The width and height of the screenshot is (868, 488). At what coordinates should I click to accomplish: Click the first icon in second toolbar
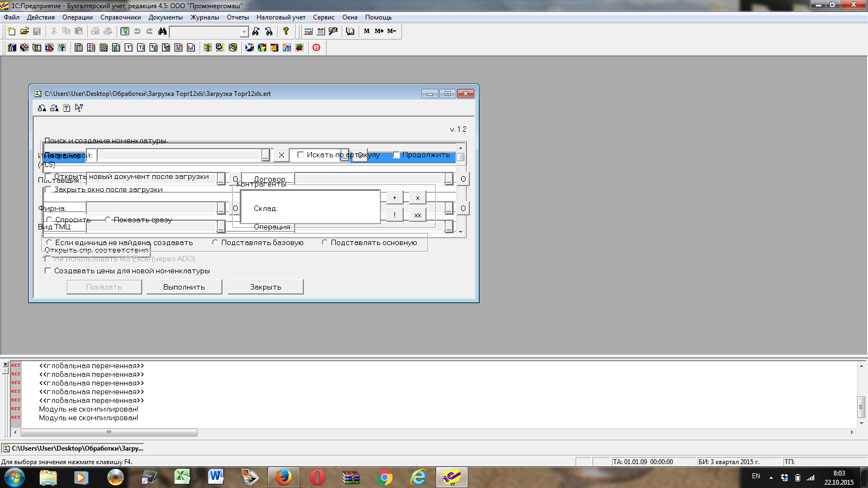tap(12, 48)
